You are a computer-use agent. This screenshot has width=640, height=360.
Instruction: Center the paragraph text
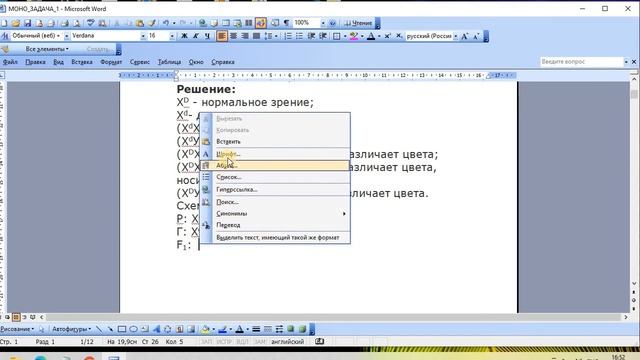(x=233, y=36)
